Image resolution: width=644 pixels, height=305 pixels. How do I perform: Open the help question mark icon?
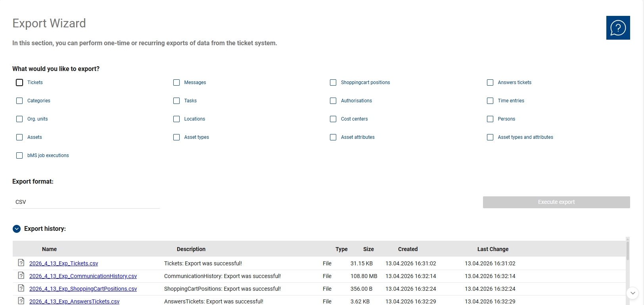coord(618,28)
